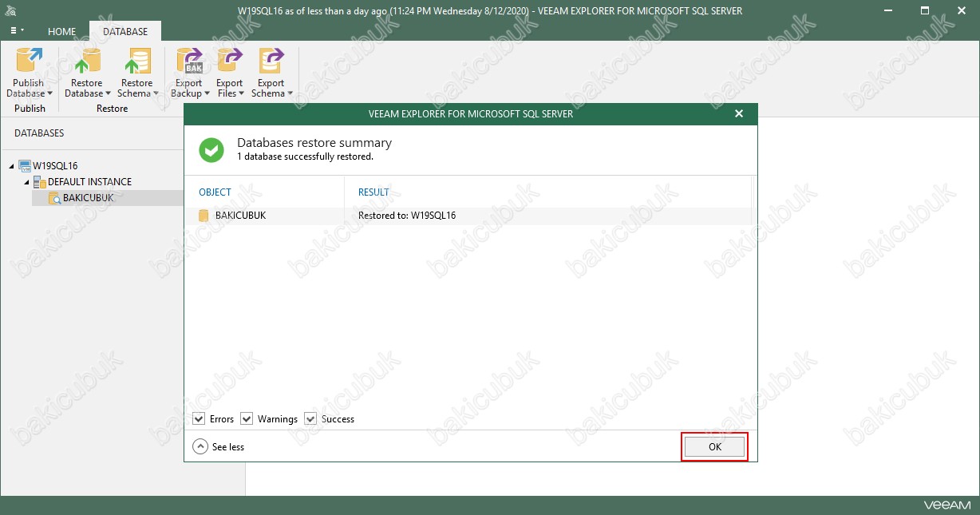Switch to the HOME tab
The width and height of the screenshot is (980, 515).
pyautogui.click(x=62, y=32)
